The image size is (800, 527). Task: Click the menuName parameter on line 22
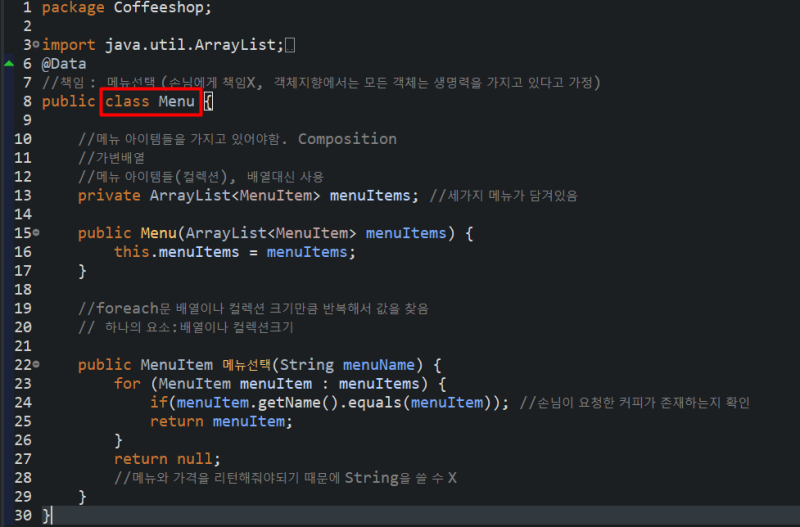pos(379,365)
